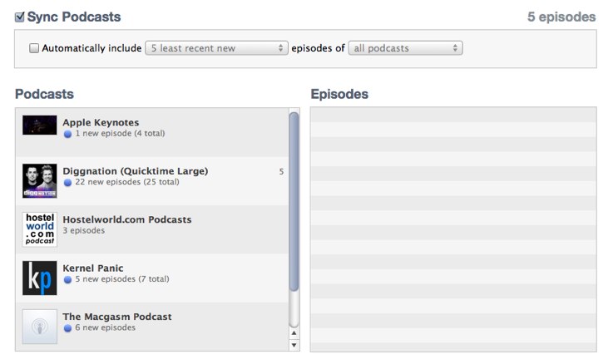Click the Kernel Panic 'kp' artwork

coord(39,278)
